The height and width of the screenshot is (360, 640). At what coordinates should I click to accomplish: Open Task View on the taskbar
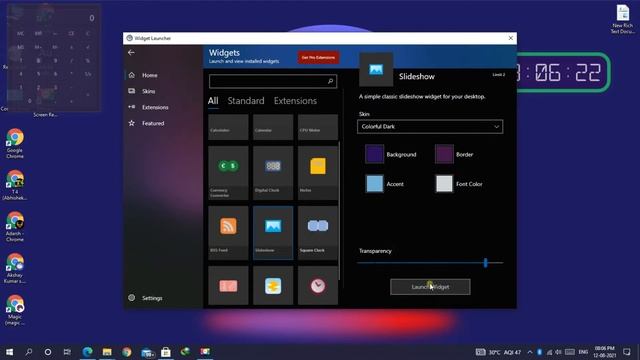[67, 352]
